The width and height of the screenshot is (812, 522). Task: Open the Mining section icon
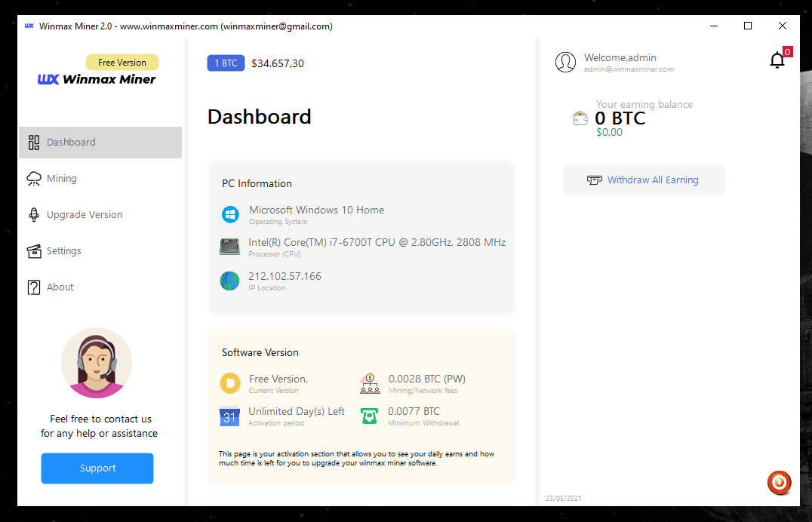coord(32,178)
